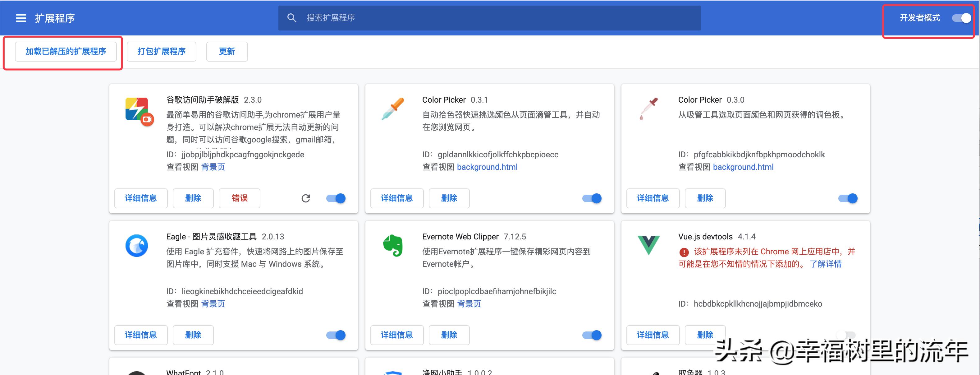Click the reload icon on 谷歌访问助手破解版 card
980x375 pixels.
pos(306,198)
